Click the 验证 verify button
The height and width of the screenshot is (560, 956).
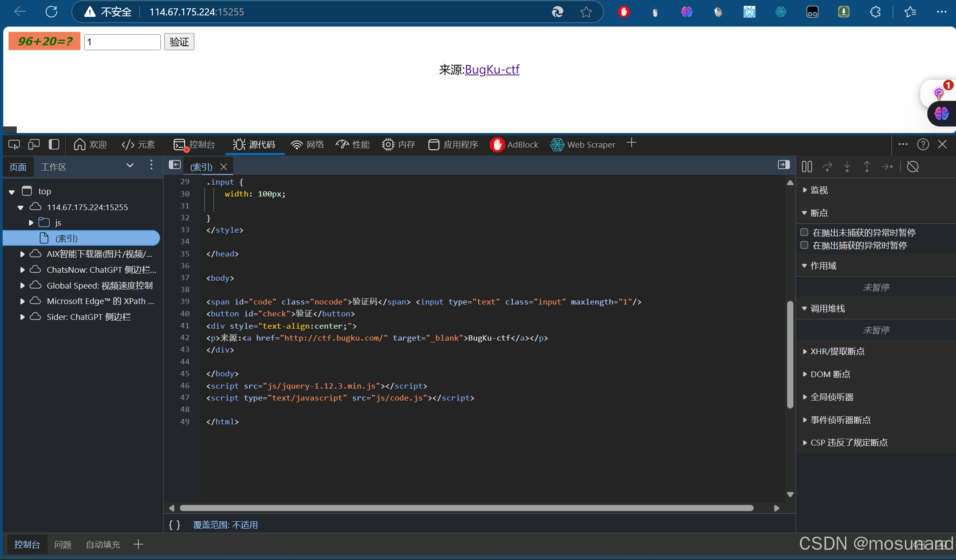tap(179, 42)
